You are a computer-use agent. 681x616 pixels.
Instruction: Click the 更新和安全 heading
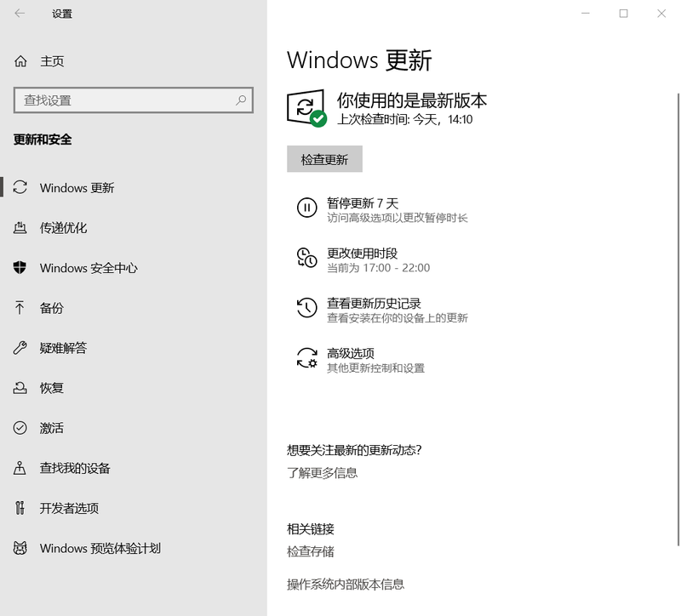point(43,140)
